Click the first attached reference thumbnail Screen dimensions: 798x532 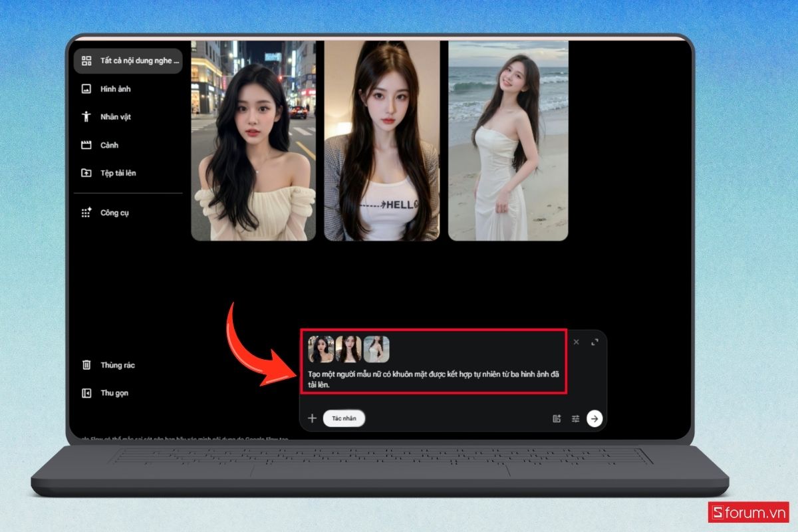pos(321,349)
